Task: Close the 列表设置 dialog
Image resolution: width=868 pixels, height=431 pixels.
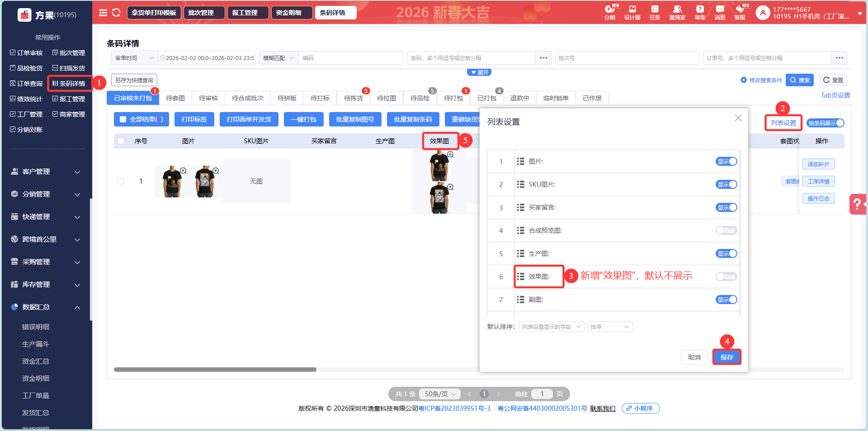Action: tap(738, 118)
